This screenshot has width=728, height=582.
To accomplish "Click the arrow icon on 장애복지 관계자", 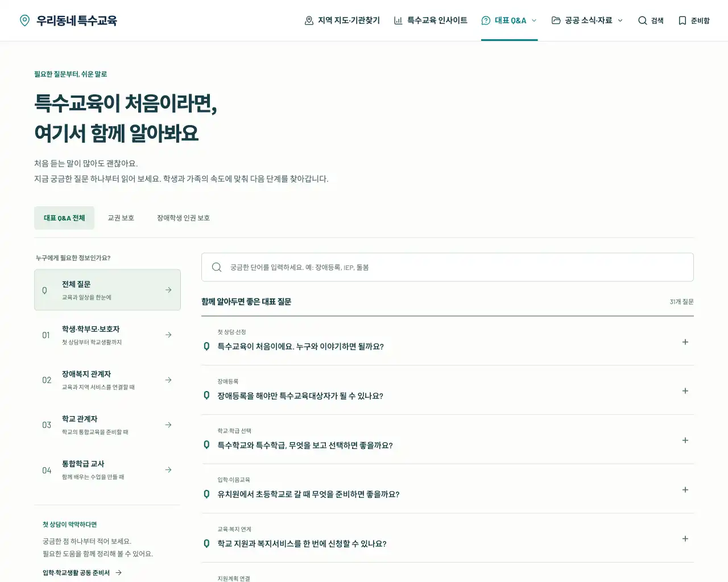I will 168,380.
